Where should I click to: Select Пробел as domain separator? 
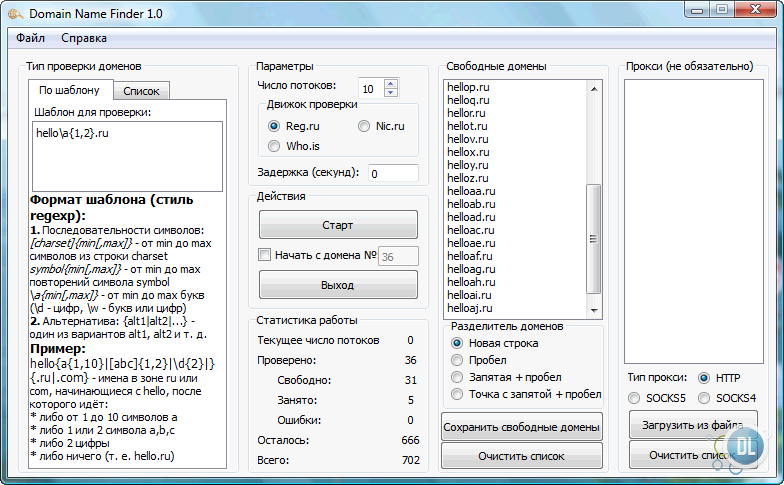[458, 360]
